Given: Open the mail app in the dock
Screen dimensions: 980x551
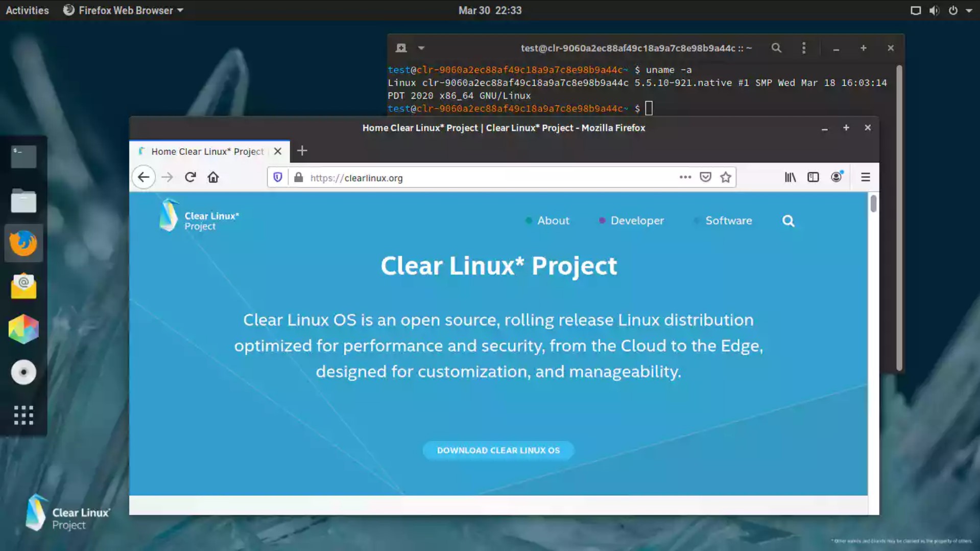Looking at the screenshot, I should click(23, 286).
